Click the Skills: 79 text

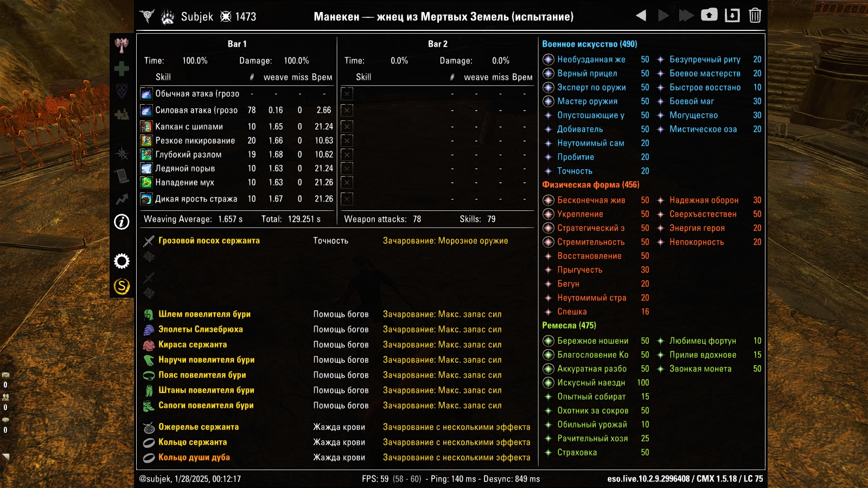(477, 219)
